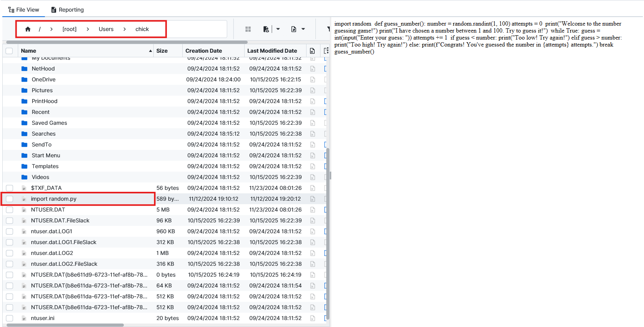The width and height of the screenshot is (644, 327).
Task: Go to [root] in breadcrumb path
Action: pyautogui.click(x=70, y=29)
